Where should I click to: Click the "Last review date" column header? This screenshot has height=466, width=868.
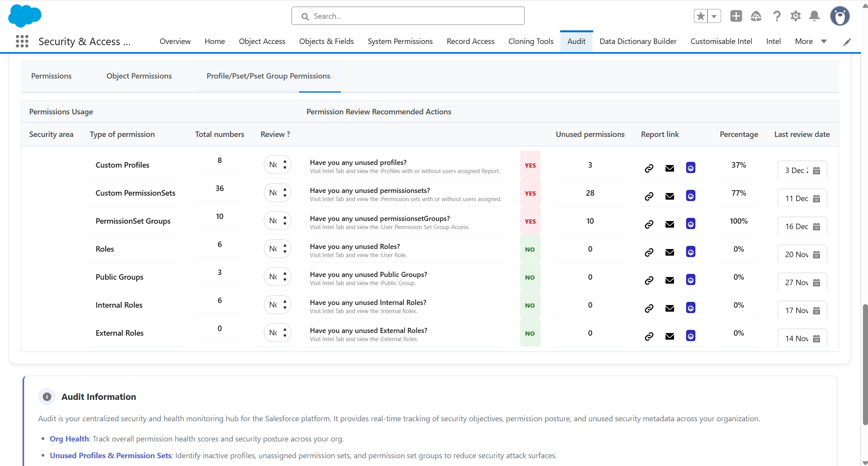pos(802,134)
